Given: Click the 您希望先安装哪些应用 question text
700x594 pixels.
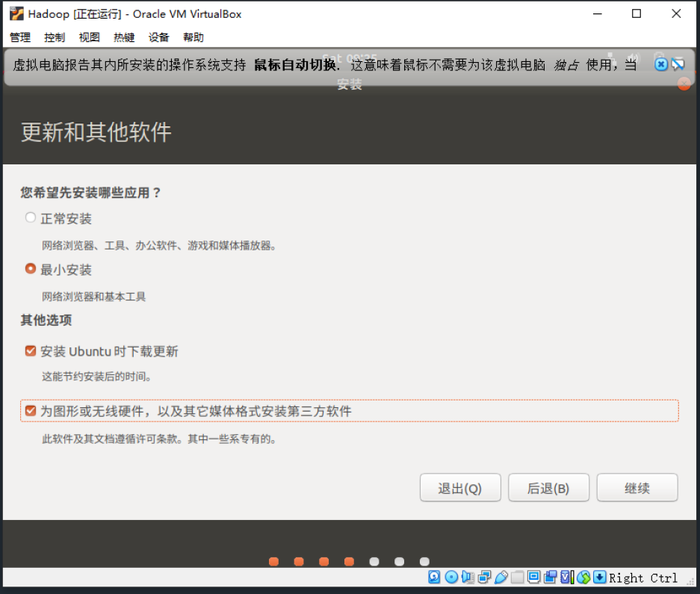Looking at the screenshot, I should [90, 193].
